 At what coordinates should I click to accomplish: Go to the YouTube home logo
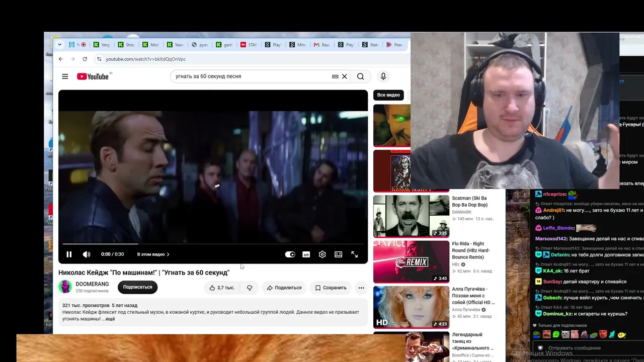(93, 76)
